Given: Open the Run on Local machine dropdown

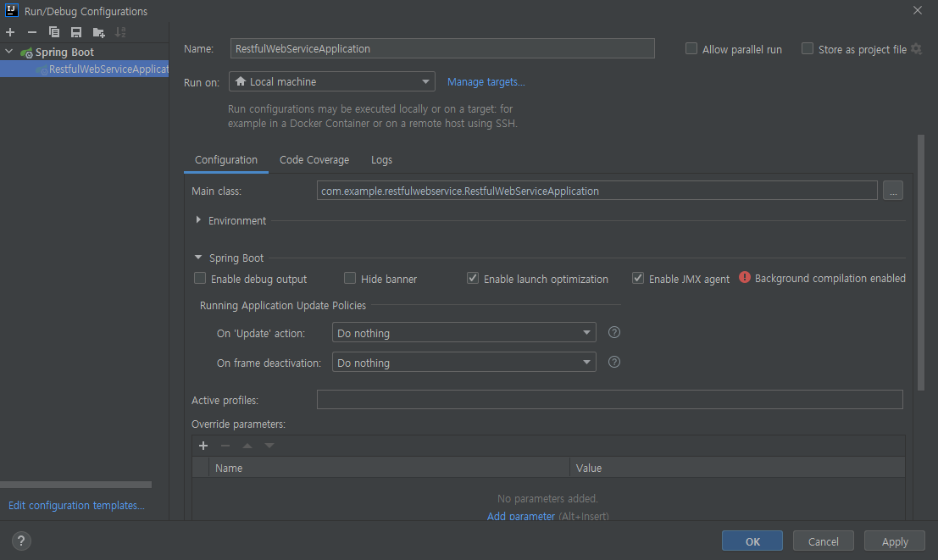Looking at the screenshot, I should 331,82.
